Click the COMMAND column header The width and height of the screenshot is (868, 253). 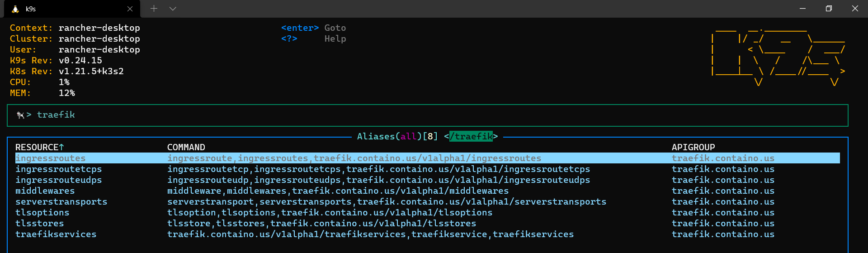coord(186,147)
